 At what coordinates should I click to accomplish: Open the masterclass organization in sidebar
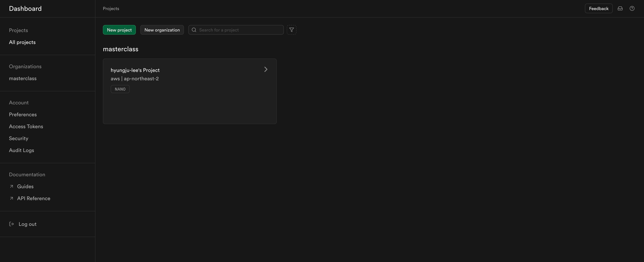23,78
